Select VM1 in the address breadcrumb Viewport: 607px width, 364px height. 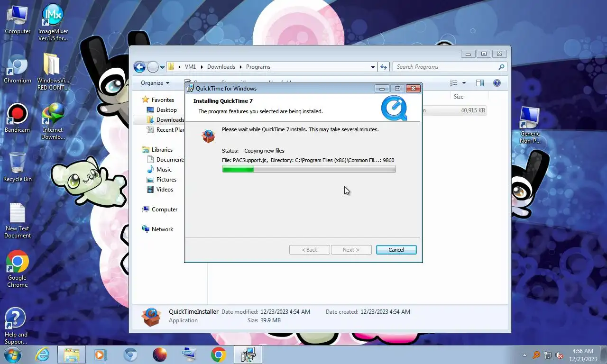(190, 67)
